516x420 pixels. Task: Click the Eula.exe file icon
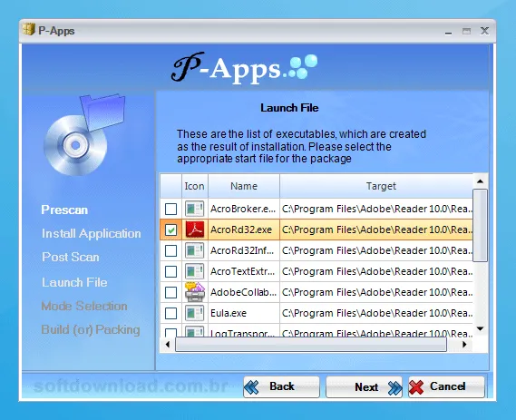coord(194,313)
